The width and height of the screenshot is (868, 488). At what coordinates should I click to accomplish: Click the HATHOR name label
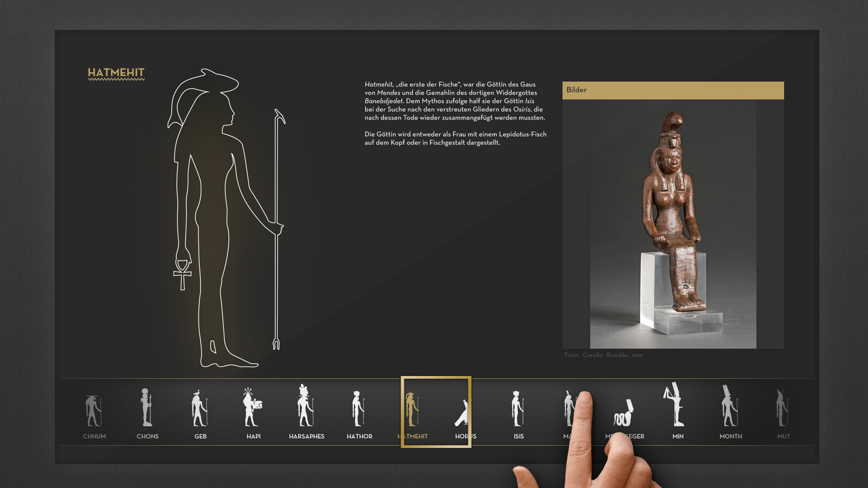(359, 436)
